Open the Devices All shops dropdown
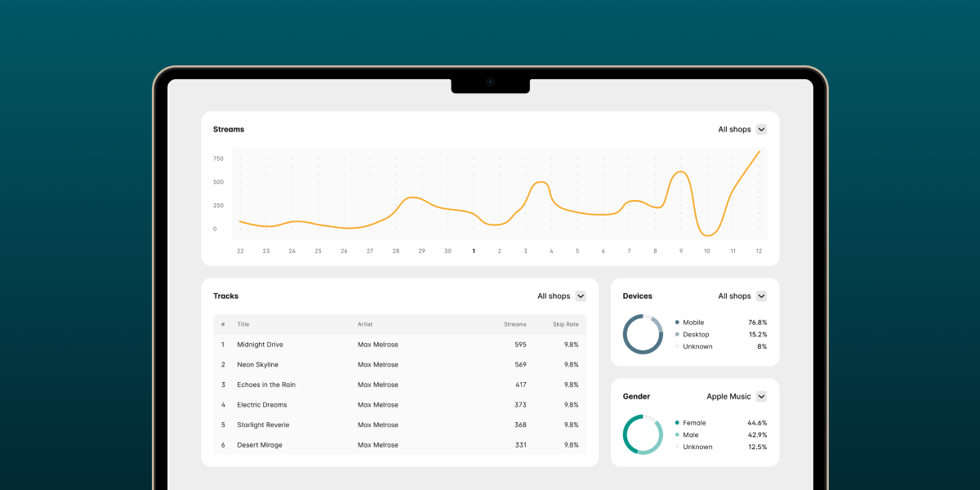 coord(761,296)
